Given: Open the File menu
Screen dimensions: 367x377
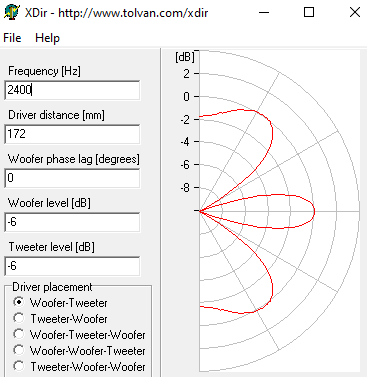Looking at the screenshot, I should coord(12,38).
